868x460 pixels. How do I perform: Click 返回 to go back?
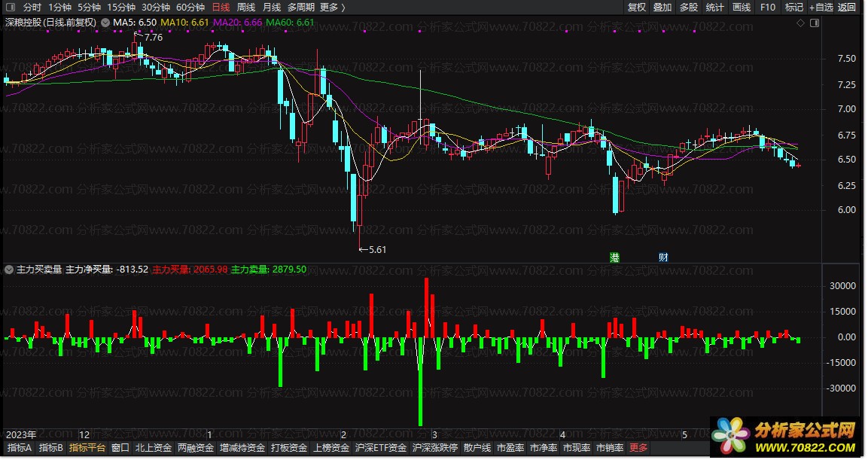[846, 8]
